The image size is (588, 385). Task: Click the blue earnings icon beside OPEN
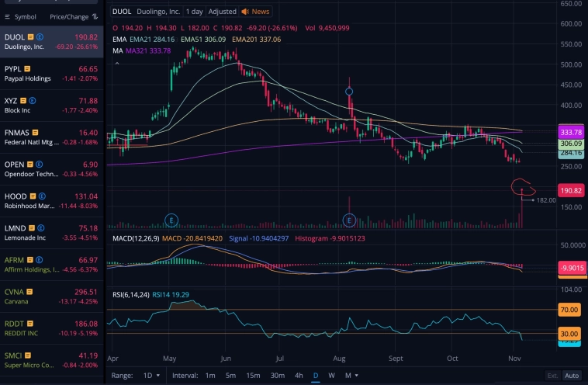39,165
